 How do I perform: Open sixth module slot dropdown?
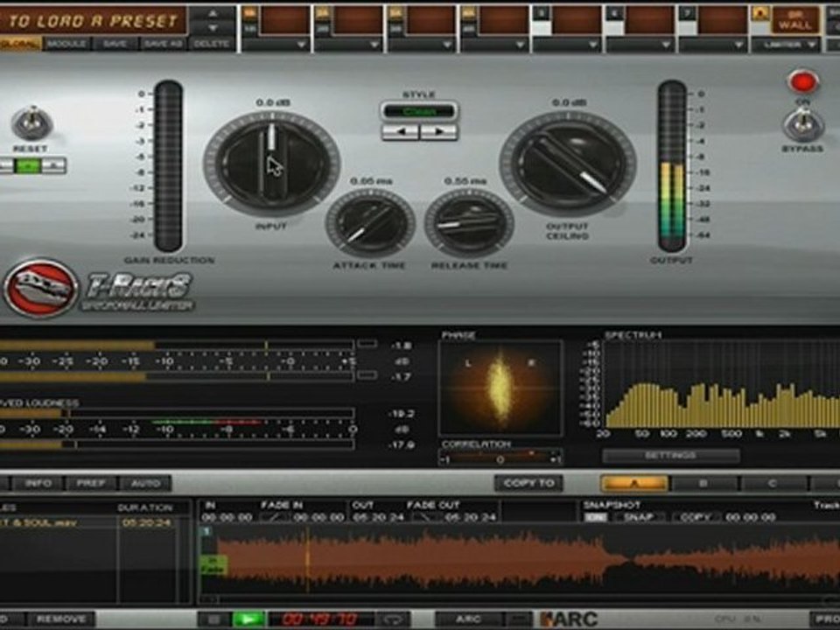click(x=640, y=45)
